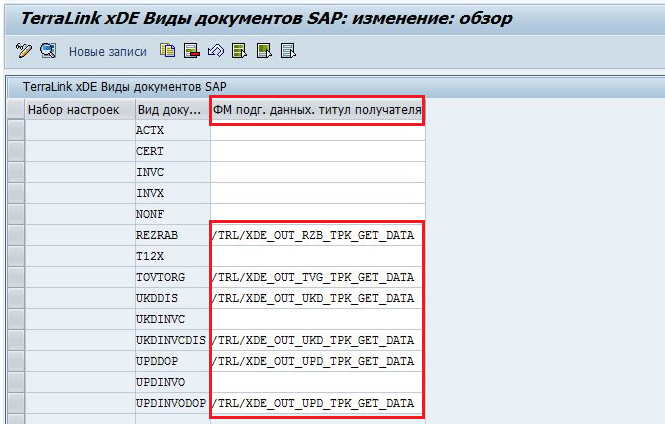
Task: Select the row marker for ACTX
Action: [15, 130]
